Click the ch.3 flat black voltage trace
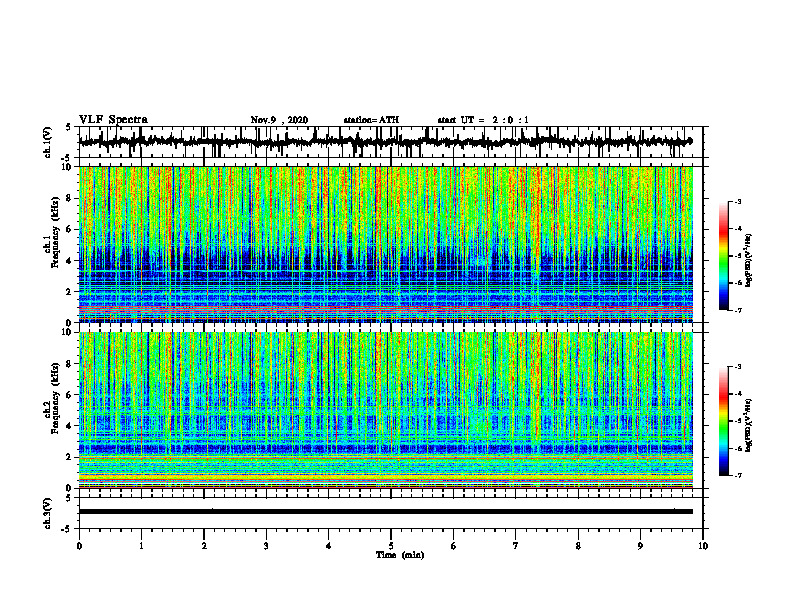The height and width of the screenshot is (612, 792). click(x=386, y=512)
